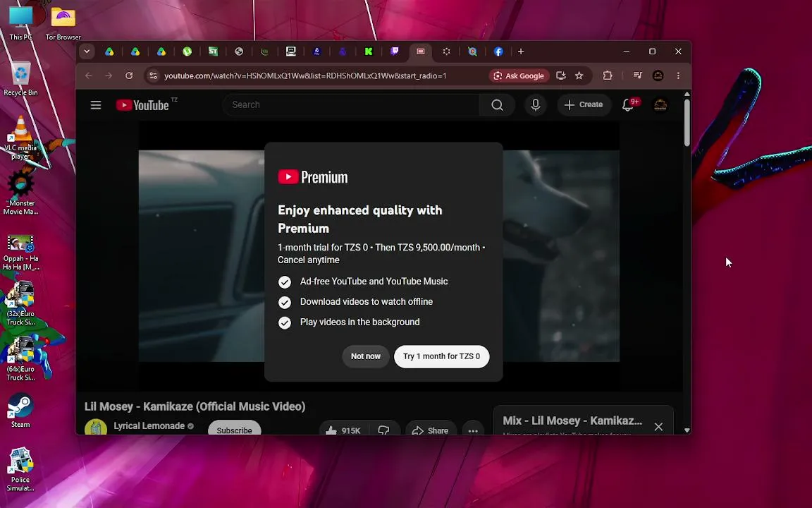
Task: Open the YouTube hamburger guide menu
Action: [x=96, y=105]
